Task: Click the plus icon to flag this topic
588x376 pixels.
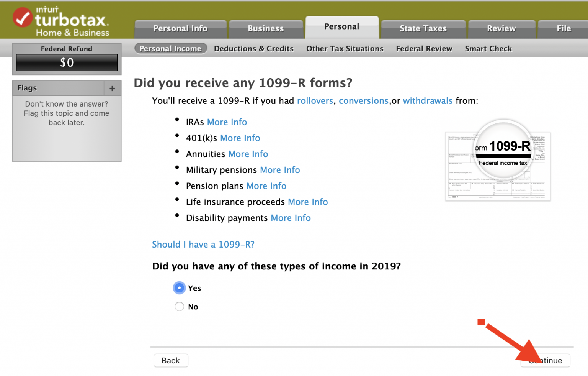Action: [112, 88]
